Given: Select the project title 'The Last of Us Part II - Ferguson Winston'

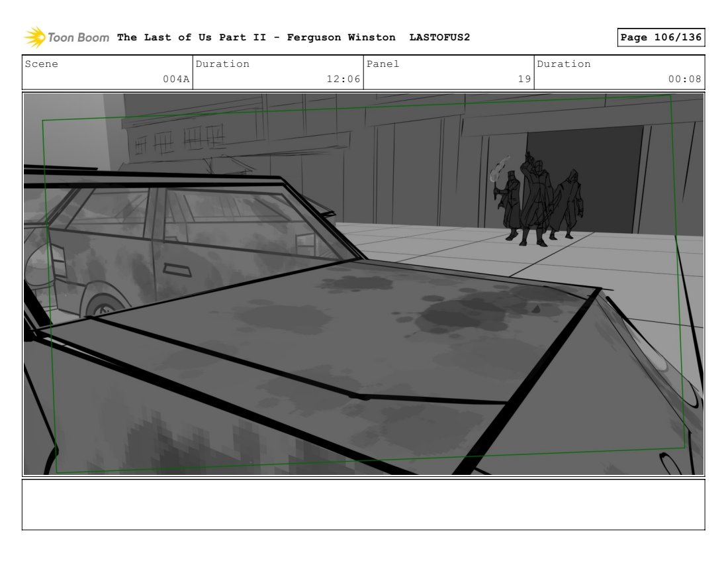Looking at the screenshot, I should click(256, 37).
